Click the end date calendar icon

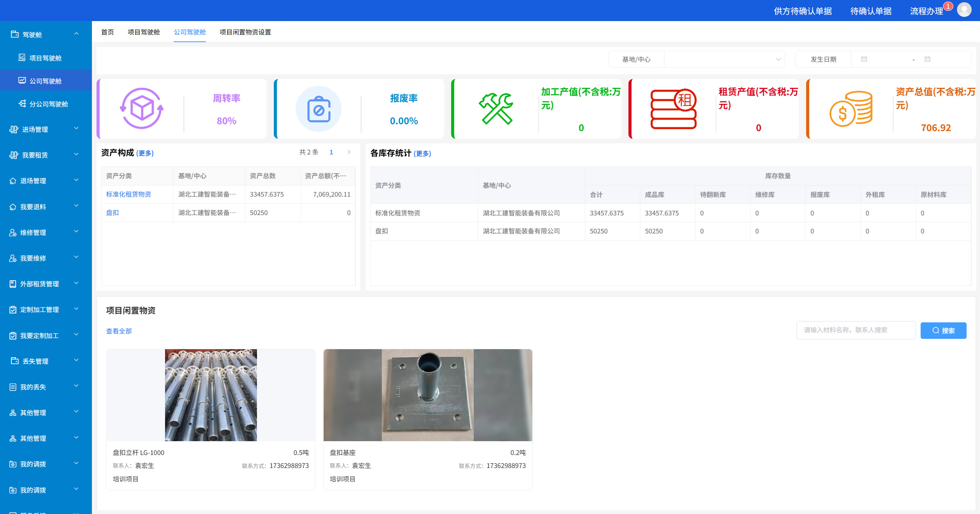tap(927, 59)
